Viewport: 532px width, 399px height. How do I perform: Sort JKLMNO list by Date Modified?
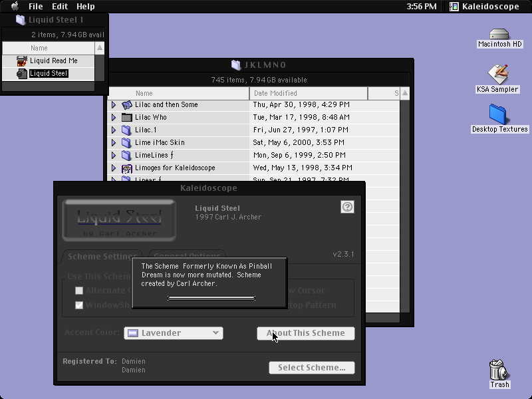coord(309,93)
